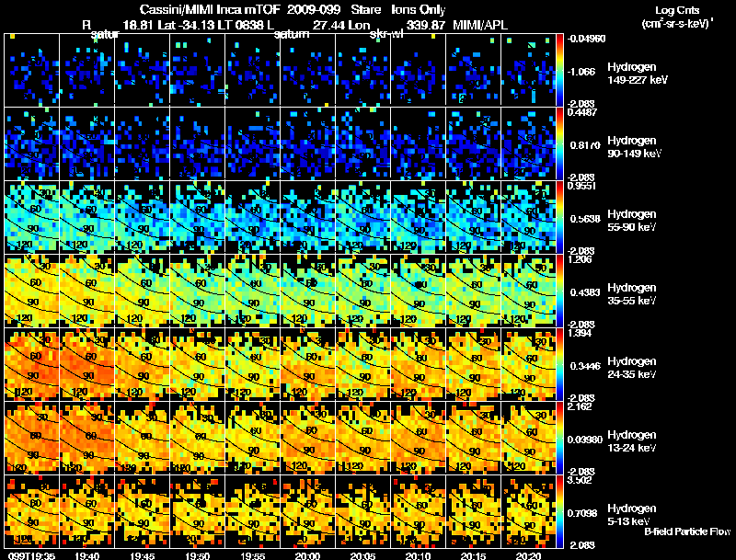Click the B-field Particle Flow caption

click(687, 531)
